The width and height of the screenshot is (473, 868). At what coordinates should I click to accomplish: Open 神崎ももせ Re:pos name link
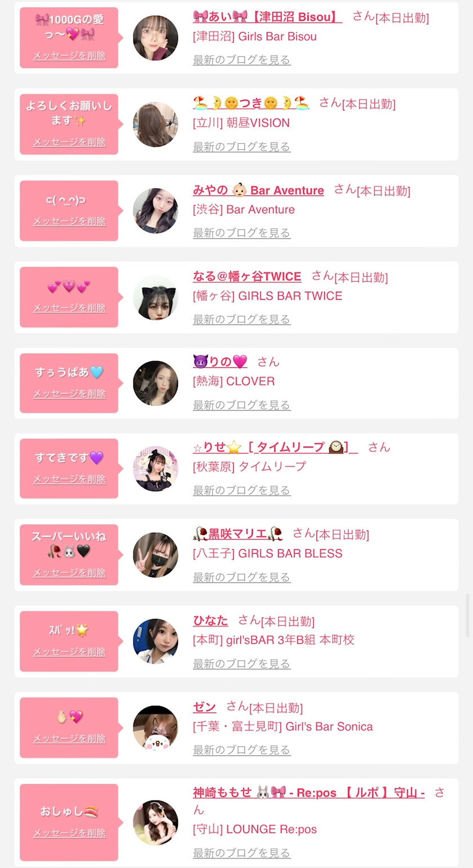tap(309, 793)
